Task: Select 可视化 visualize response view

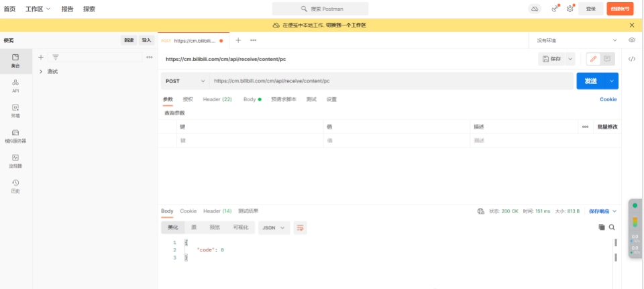Action: coord(241,227)
